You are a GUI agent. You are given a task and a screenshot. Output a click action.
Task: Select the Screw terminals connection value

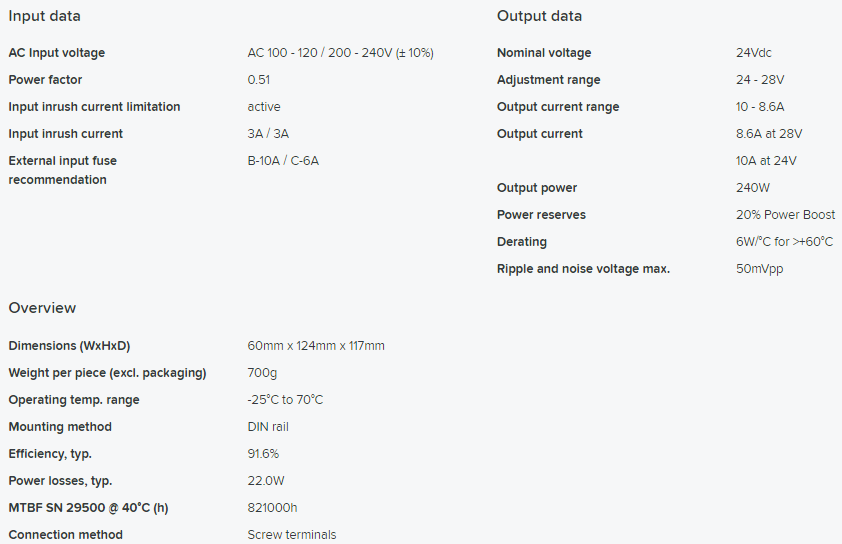(x=292, y=535)
